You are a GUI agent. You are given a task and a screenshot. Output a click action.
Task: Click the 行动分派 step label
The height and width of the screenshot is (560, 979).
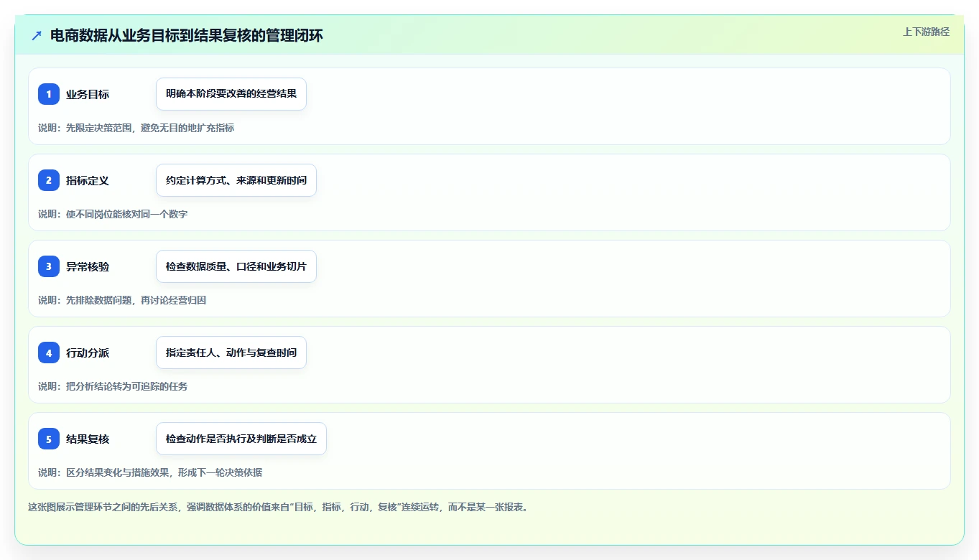click(88, 353)
